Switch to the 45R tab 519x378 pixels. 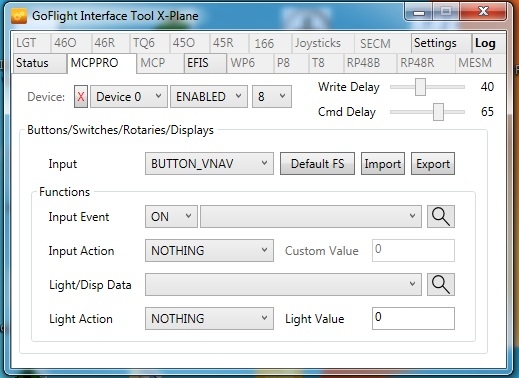click(x=228, y=43)
